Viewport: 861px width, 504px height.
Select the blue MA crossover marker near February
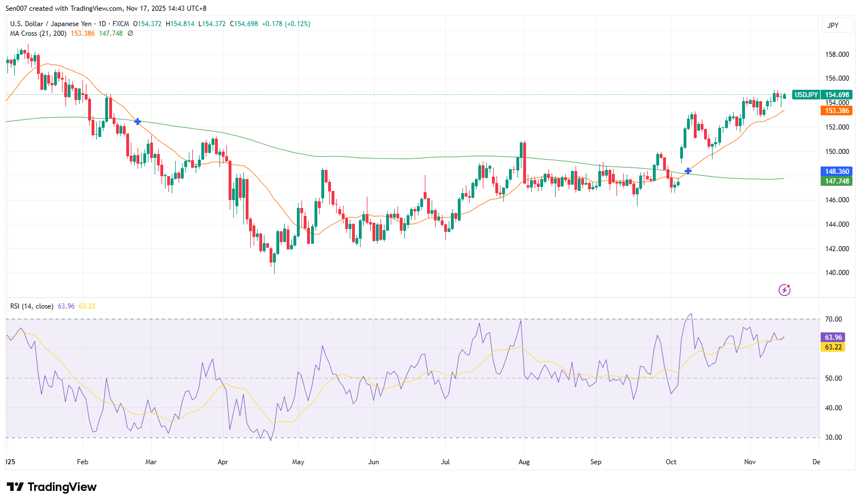[x=137, y=121]
